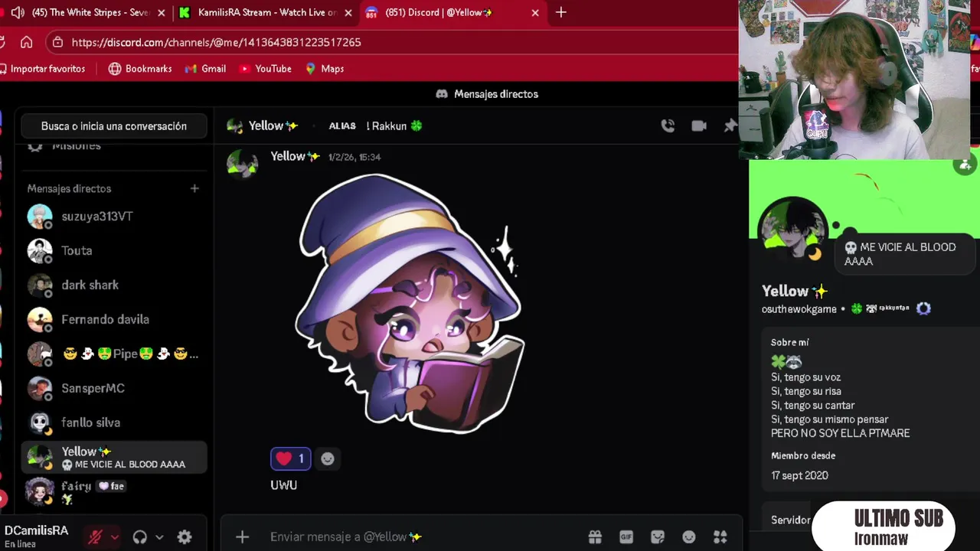Open Maps bookmark
Screen dimensions: 980x551
(x=325, y=69)
